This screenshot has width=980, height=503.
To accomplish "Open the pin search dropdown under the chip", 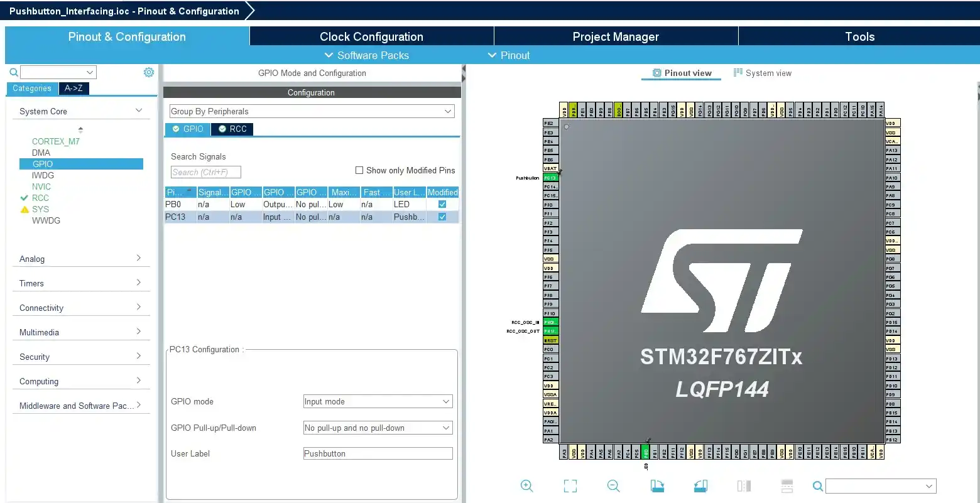I will (x=881, y=486).
